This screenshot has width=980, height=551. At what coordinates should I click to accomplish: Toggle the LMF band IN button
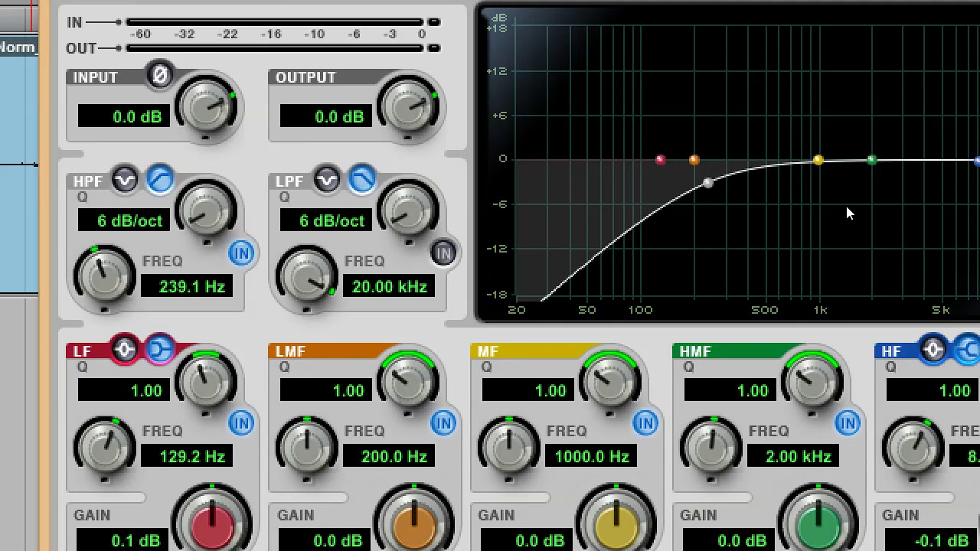pos(443,423)
